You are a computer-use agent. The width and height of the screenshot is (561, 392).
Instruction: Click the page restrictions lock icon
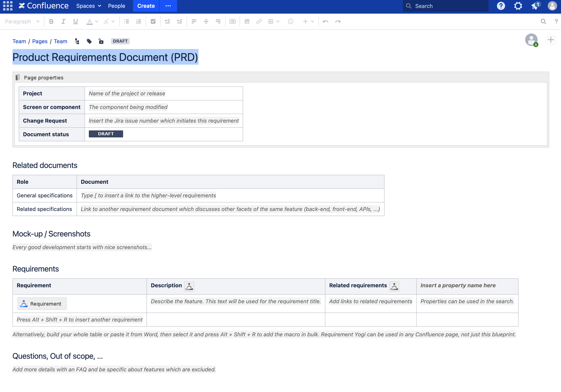tap(101, 41)
